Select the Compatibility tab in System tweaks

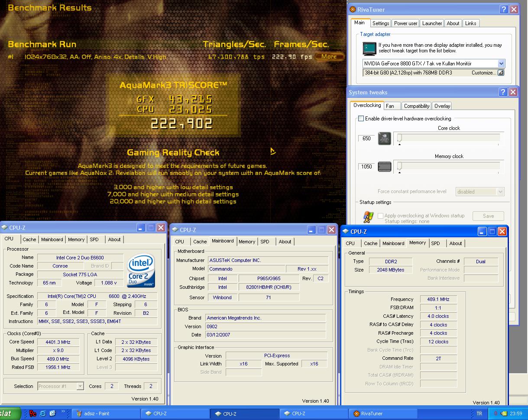tap(416, 106)
